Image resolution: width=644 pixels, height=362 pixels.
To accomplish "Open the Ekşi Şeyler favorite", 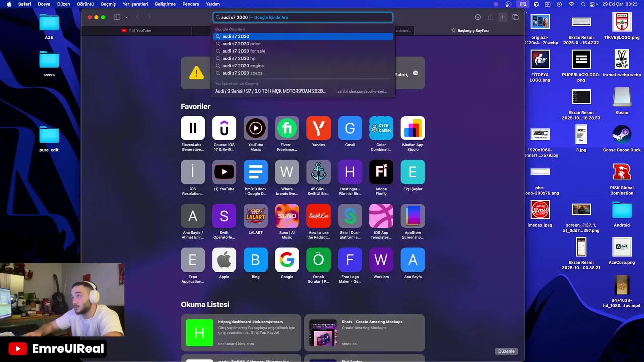I will [413, 172].
